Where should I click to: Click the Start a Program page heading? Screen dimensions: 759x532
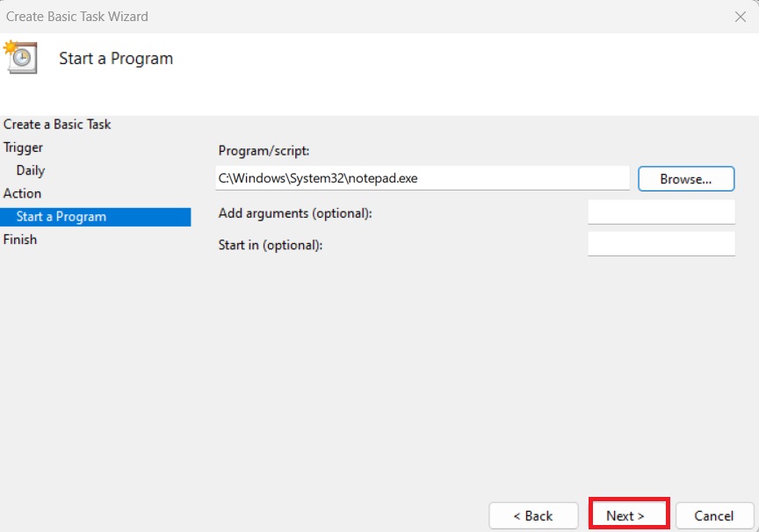click(x=116, y=59)
